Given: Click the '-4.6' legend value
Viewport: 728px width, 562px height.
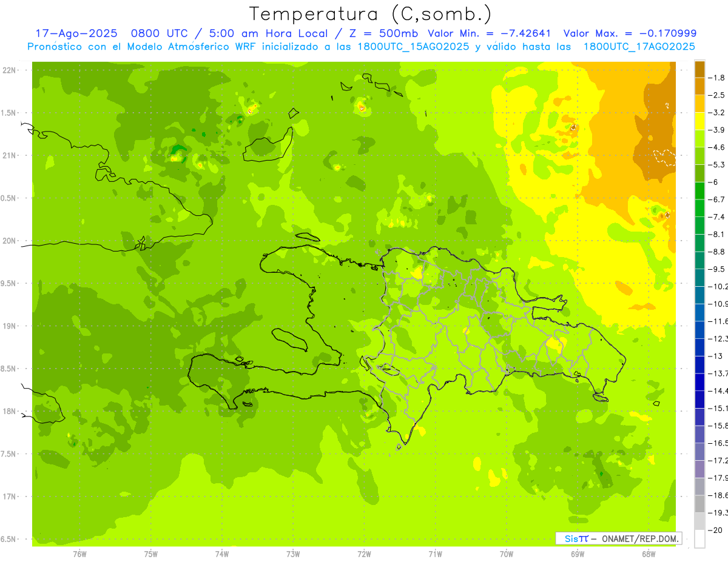Looking at the screenshot, I should pyautogui.click(x=716, y=147).
